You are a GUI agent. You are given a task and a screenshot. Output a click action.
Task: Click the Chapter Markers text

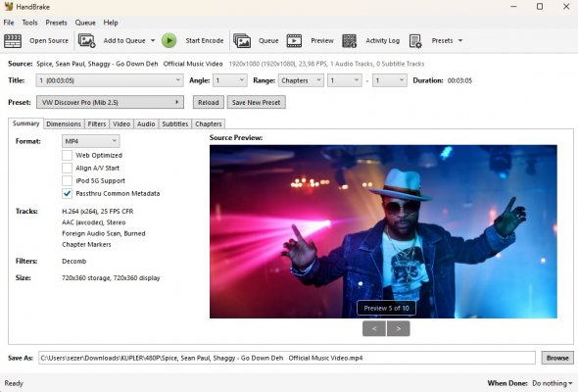tap(86, 244)
